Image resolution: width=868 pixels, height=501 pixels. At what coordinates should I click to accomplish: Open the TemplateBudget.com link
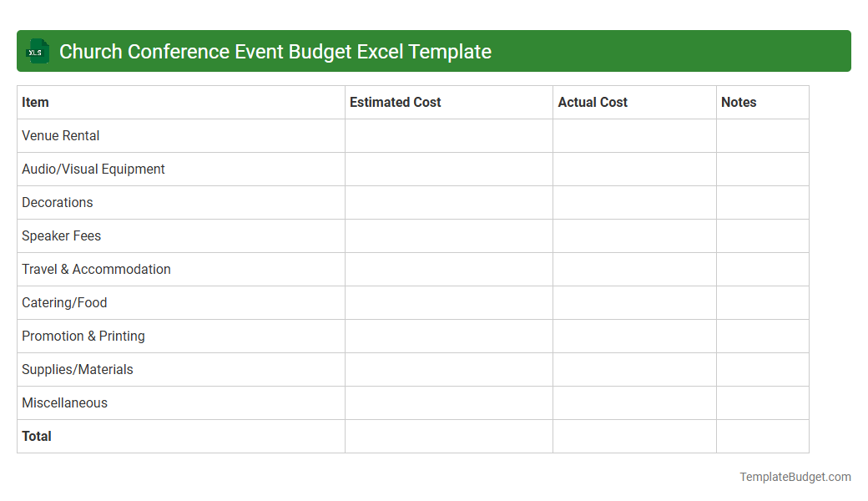point(795,477)
